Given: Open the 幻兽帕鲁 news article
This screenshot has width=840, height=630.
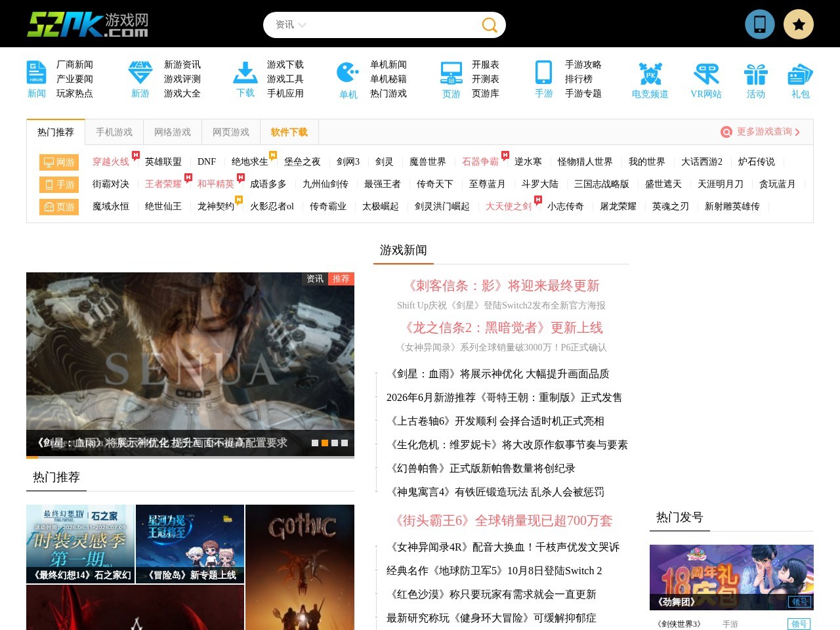Looking at the screenshot, I should pos(481,468).
